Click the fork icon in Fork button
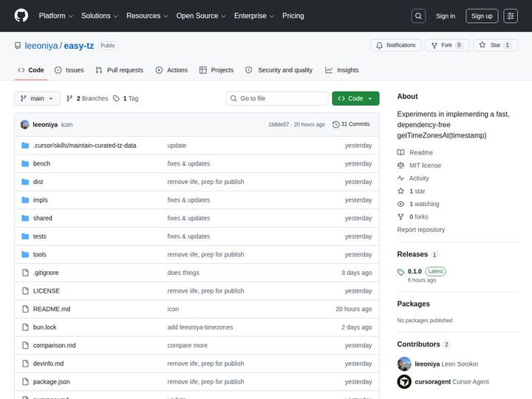532x399 pixels. (x=434, y=45)
